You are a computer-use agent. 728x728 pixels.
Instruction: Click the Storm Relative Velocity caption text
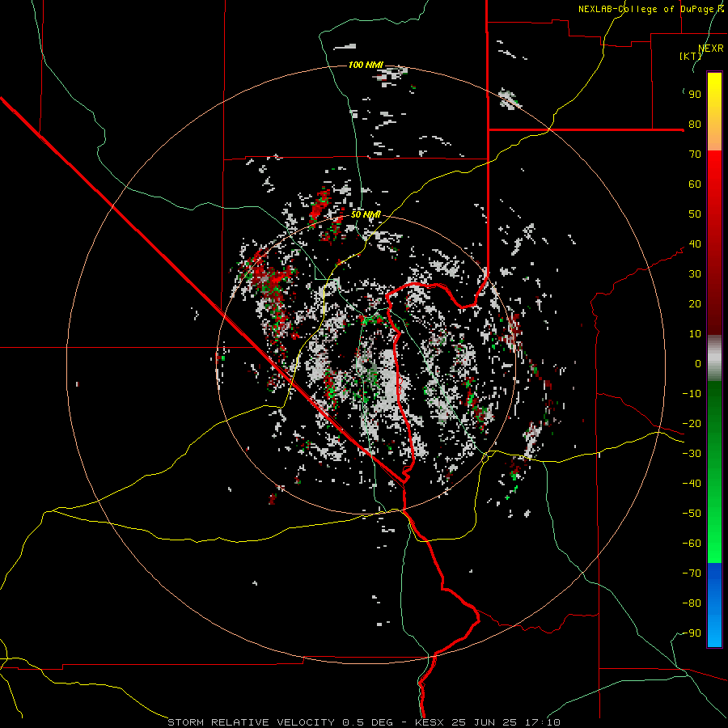pos(363,722)
